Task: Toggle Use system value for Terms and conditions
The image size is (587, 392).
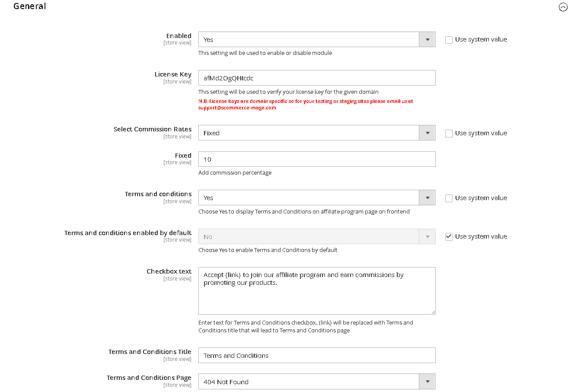Action: pos(449,198)
